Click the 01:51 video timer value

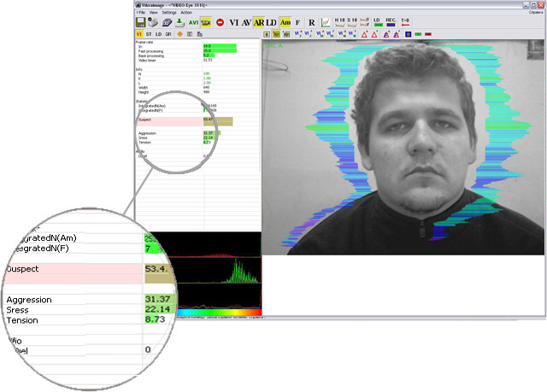coord(208,61)
